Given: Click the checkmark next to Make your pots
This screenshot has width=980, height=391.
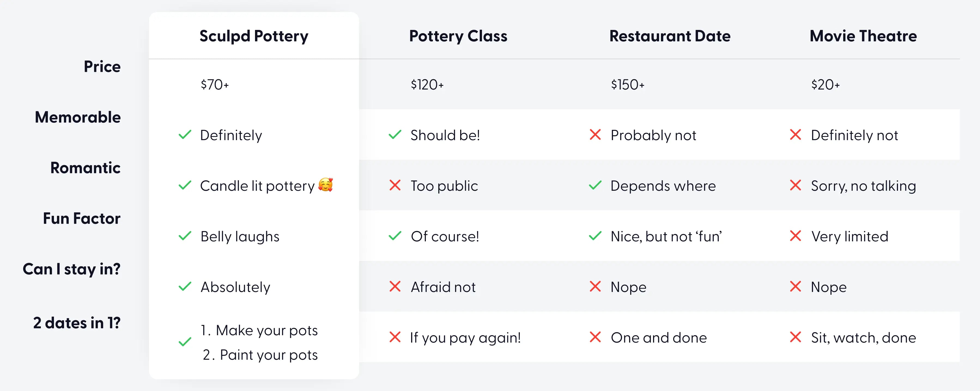Looking at the screenshot, I should pyautogui.click(x=185, y=342).
